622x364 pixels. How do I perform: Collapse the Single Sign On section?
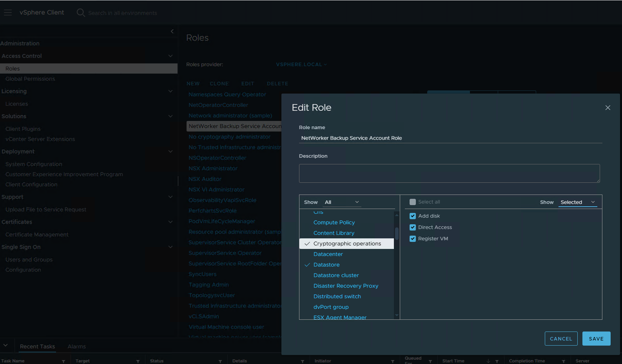[170, 247]
